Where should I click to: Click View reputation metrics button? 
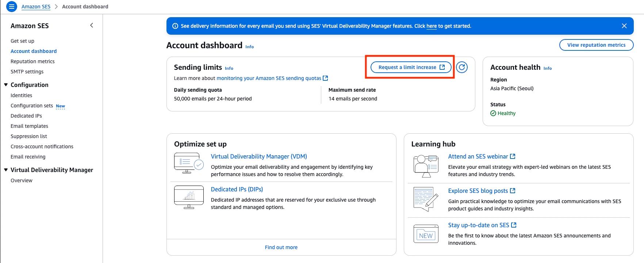[596, 45]
